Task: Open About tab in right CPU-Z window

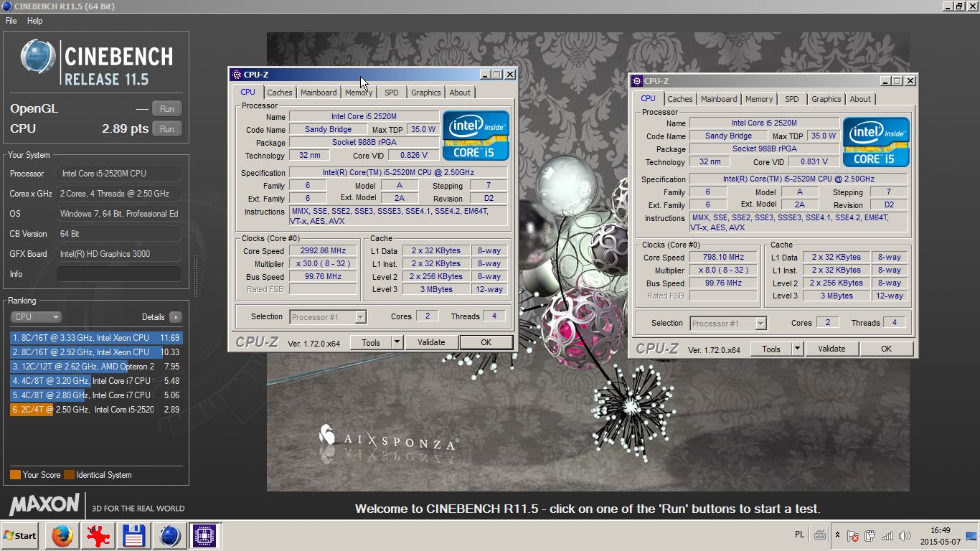Action: (860, 99)
